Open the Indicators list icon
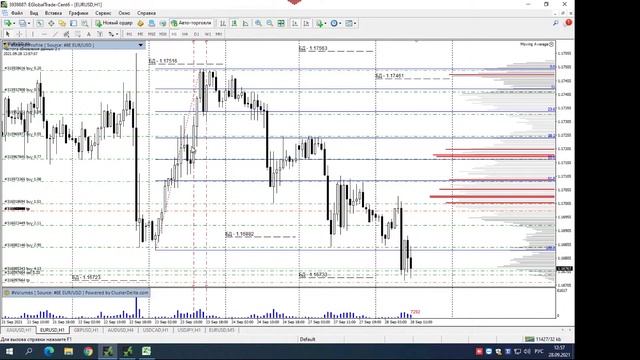The image size is (640, 360). [x=319, y=23]
